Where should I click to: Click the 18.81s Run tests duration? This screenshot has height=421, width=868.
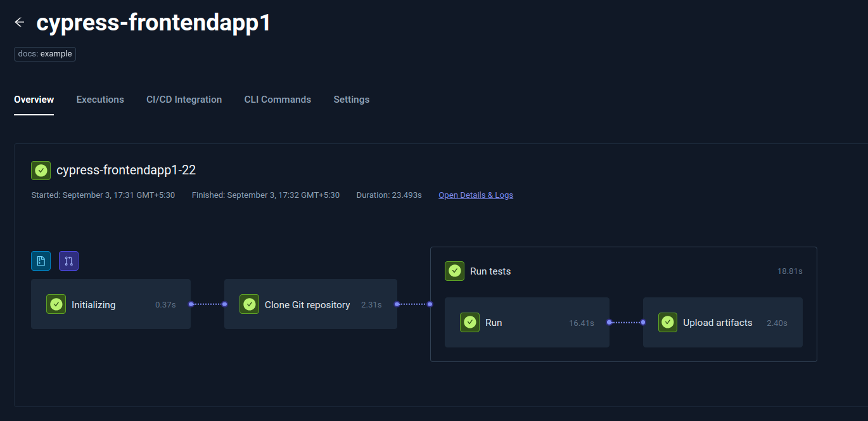pos(790,271)
